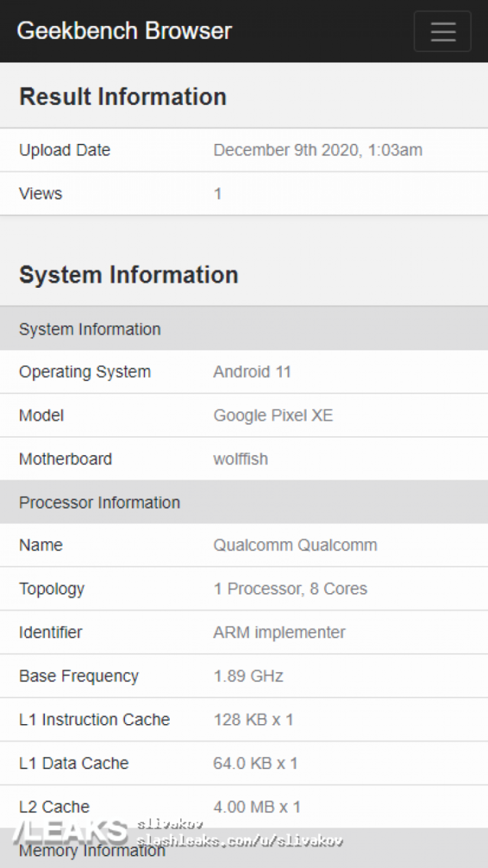This screenshot has width=488, height=868.
Task: Select the Upload Date label
Action: click(x=65, y=150)
